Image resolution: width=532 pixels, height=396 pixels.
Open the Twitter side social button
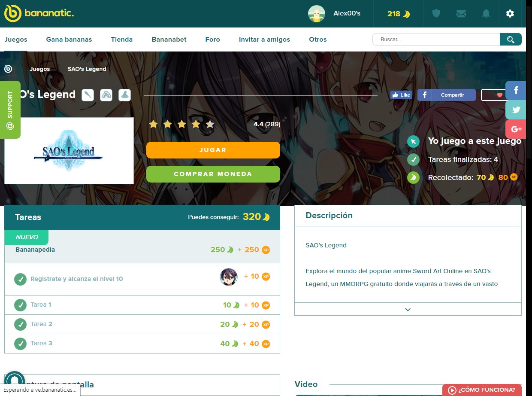pyautogui.click(x=516, y=110)
